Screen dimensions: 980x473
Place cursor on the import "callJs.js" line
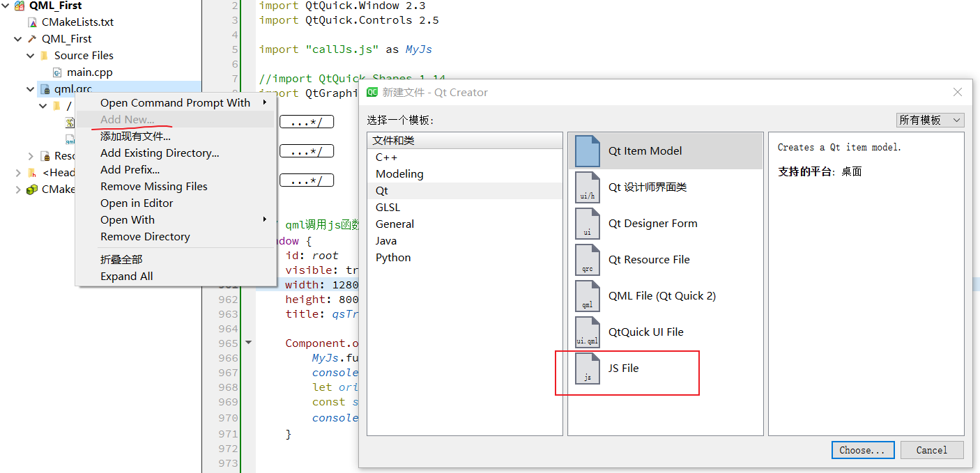pos(345,49)
